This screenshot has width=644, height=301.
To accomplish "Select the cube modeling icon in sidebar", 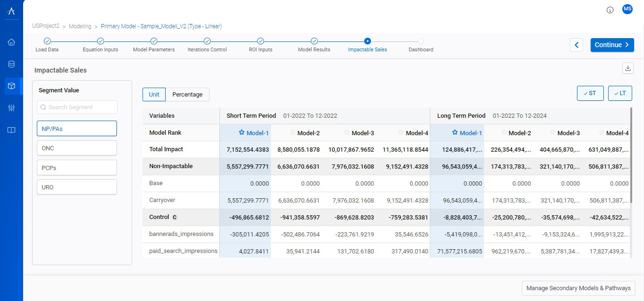I will (x=11, y=86).
